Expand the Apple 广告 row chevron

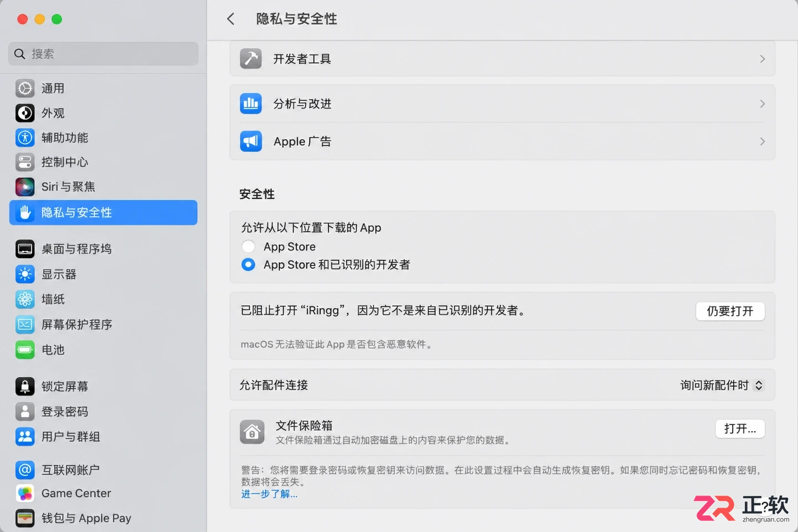(763, 141)
